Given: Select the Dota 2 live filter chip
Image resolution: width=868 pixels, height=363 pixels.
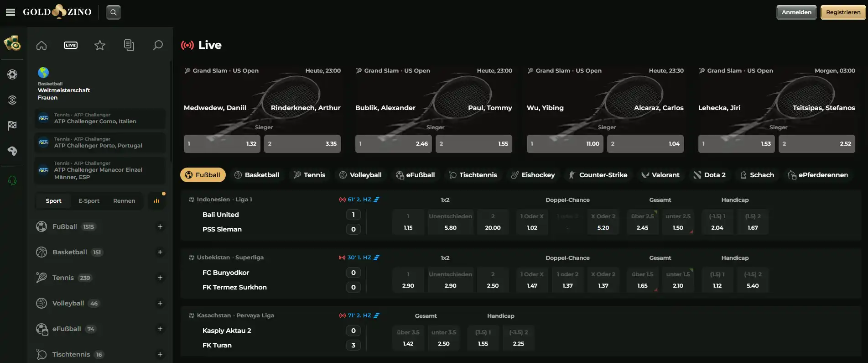Looking at the screenshot, I should pos(710,175).
